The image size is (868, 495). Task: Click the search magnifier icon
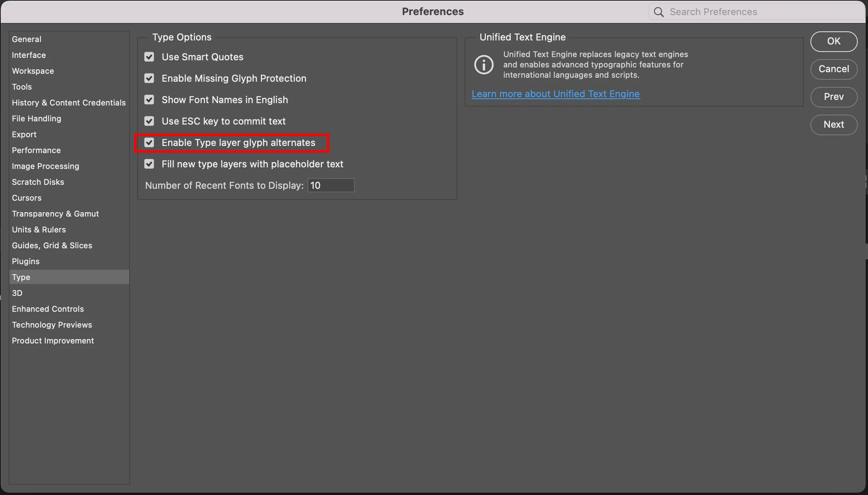[659, 12]
